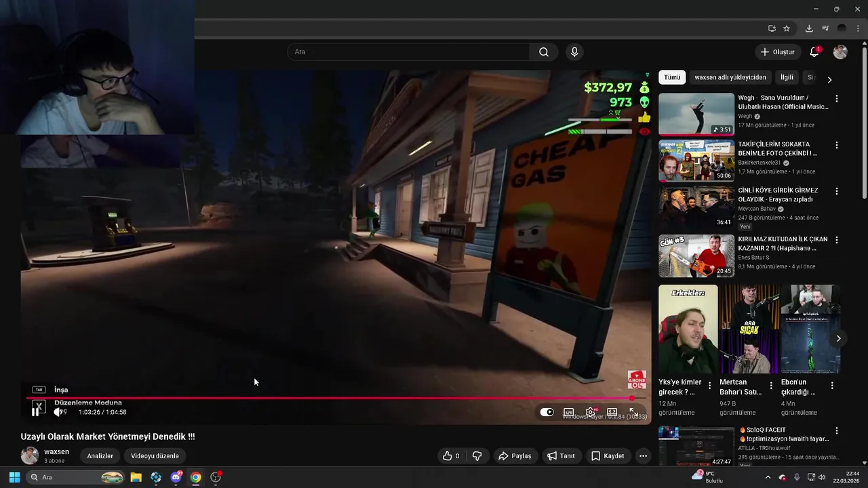Show hidden system tray icons
This screenshot has height=488, width=868.
pyautogui.click(x=768, y=477)
